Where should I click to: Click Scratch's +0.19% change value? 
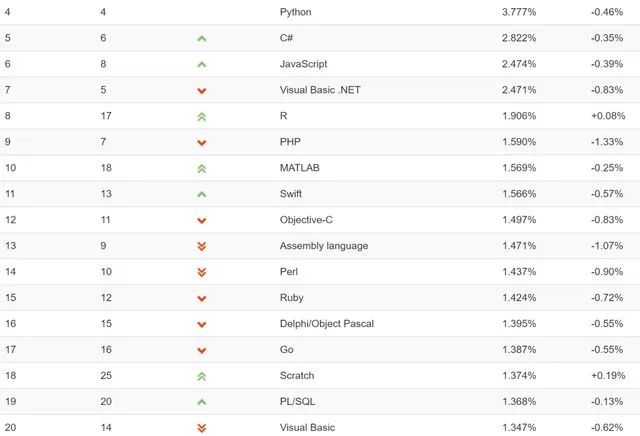tap(608, 376)
